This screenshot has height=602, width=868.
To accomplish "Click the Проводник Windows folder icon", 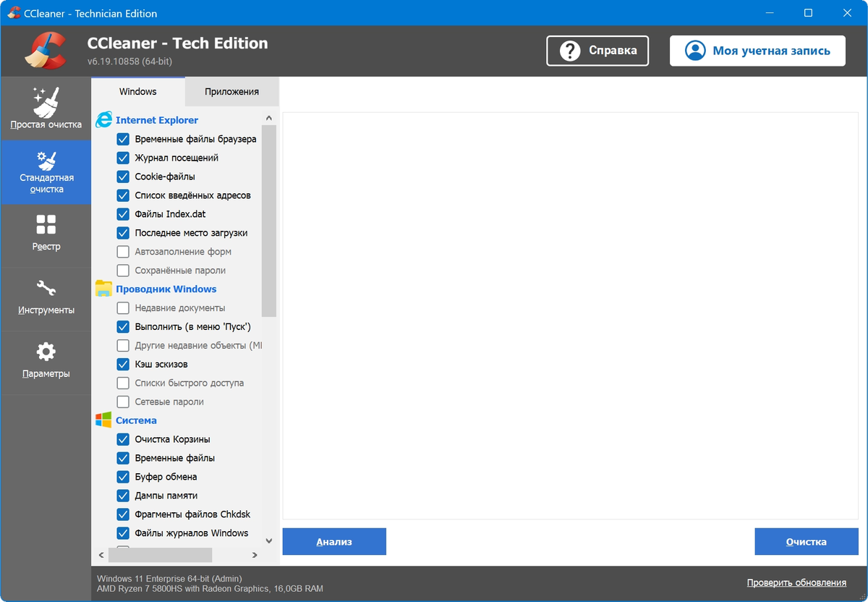I will [104, 289].
